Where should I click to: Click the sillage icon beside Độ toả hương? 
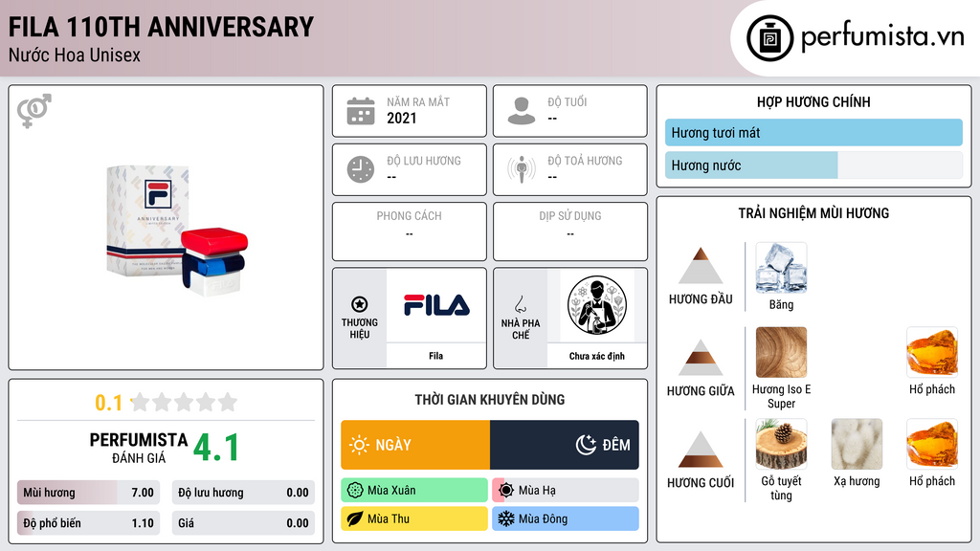pos(522,169)
